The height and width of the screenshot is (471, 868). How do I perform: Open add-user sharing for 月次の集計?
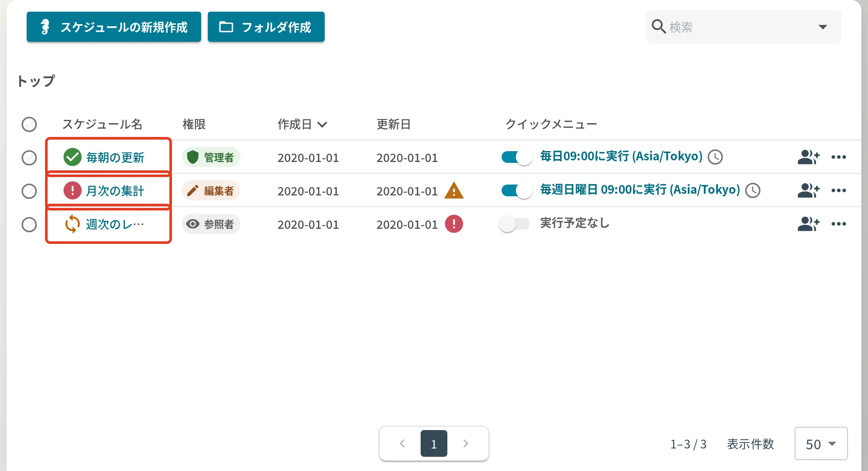tap(808, 190)
